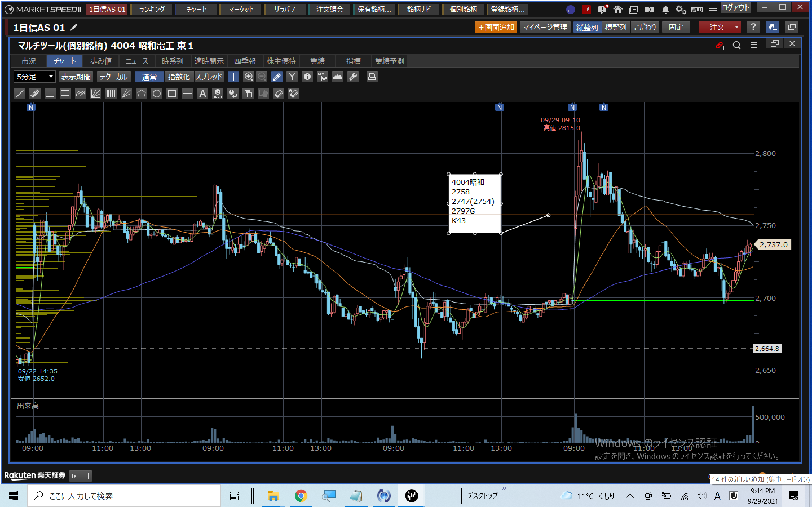The height and width of the screenshot is (507, 812).
Task: Toggle the crosshair cursor button
Action: 233,77
